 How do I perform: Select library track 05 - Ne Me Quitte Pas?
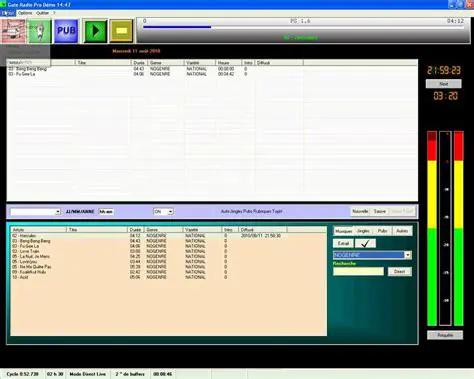point(169,267)
